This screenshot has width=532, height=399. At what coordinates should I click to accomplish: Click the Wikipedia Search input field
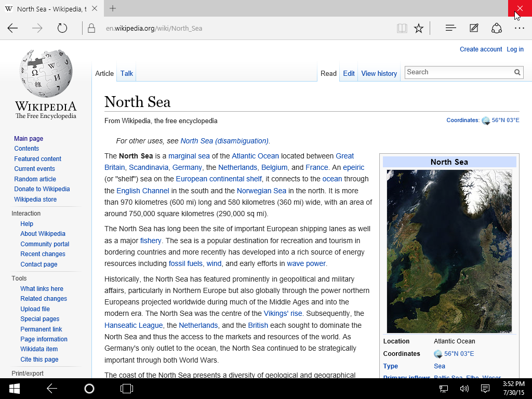[459, 72]
